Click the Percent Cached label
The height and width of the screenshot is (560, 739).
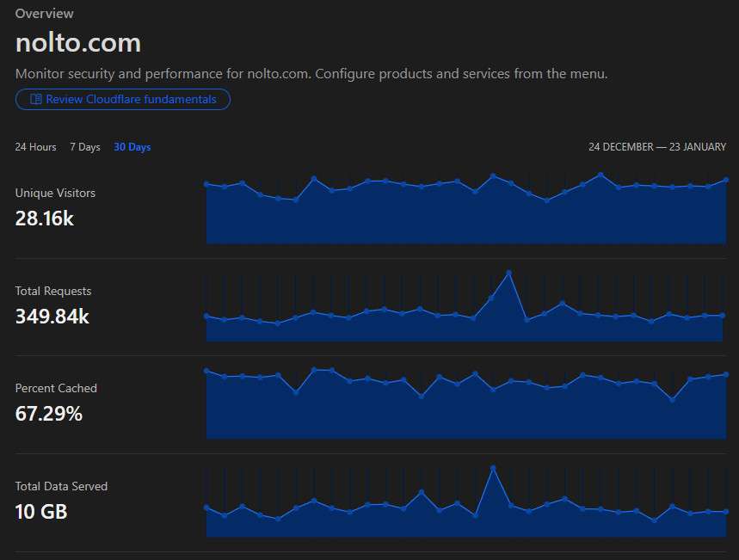click(x=56, y=388)
